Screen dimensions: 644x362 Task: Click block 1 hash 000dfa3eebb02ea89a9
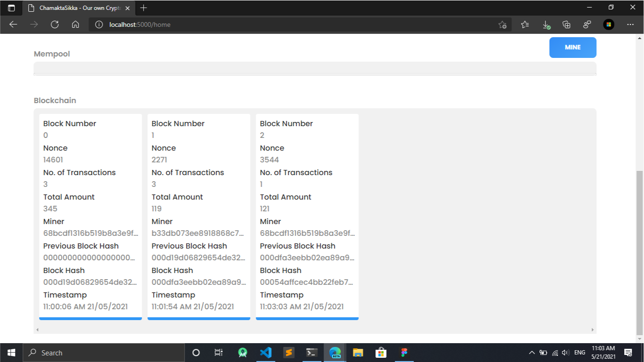[x=199, y=282]
